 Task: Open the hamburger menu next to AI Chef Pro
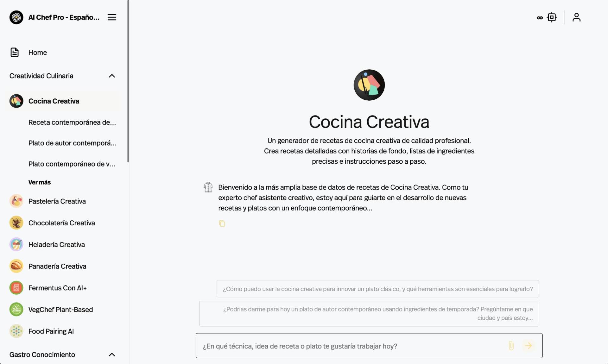pos(112,17)
